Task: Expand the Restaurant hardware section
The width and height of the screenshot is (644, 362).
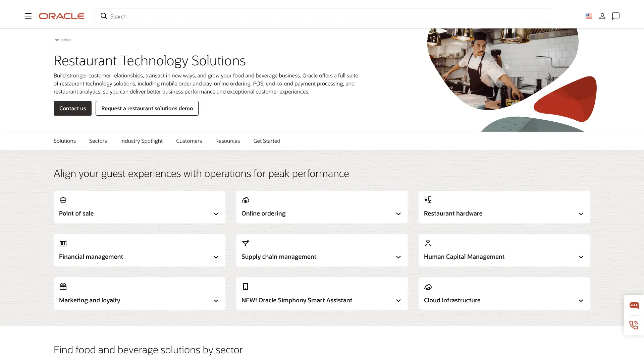Action: 504,207
